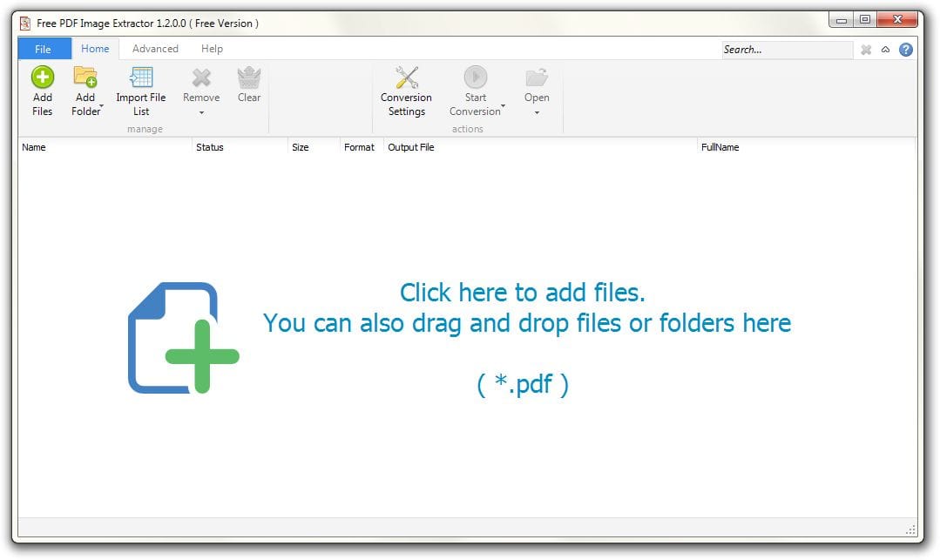Expand the Open dropdown arrow
This screenshot has height=560, width=940.
pos(538,112)
